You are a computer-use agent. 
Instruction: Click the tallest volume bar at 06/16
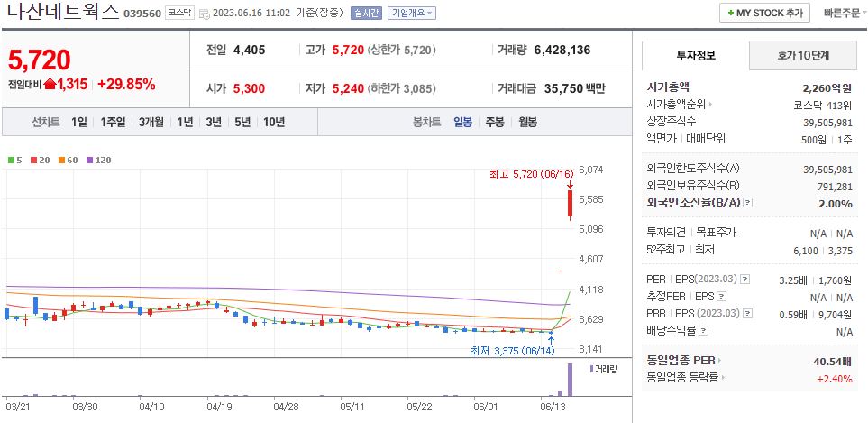click(x=570, y=380)
